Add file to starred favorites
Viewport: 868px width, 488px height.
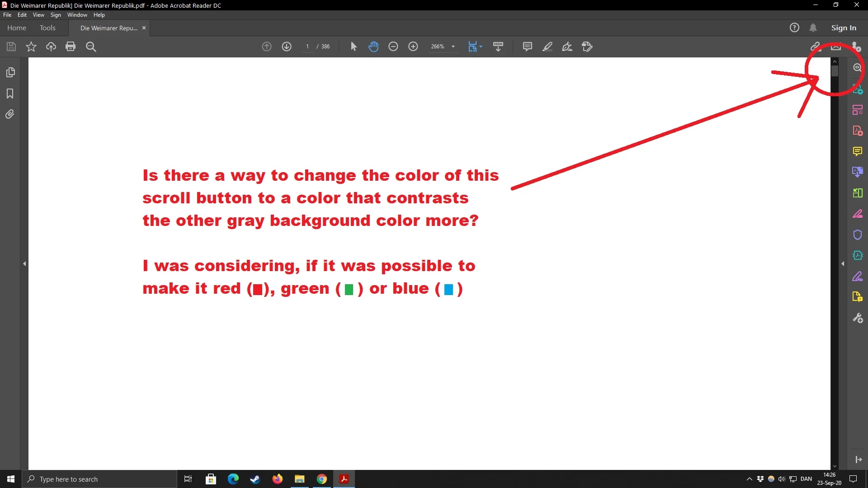[31, 47]
